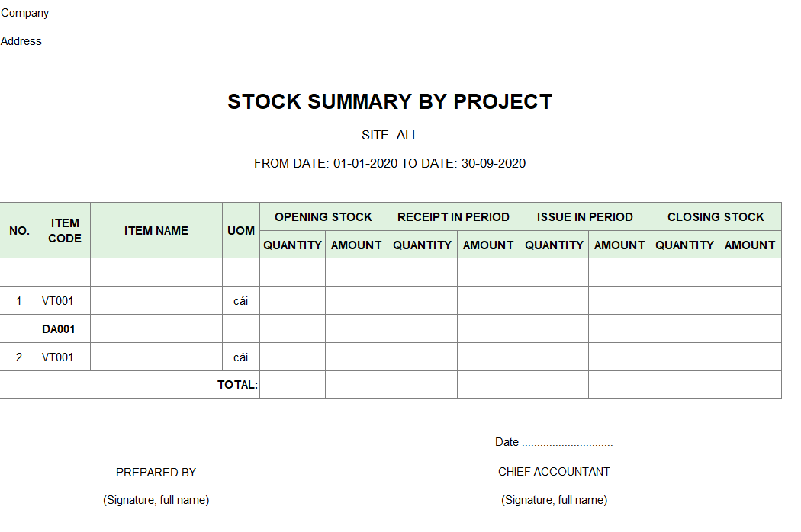
Task: Click the Date dotted line field
Action: [x=568, y=442]
